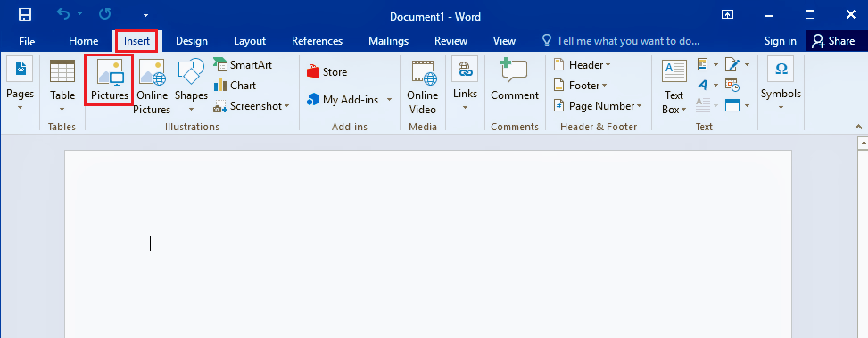Insert Online Pictures
Viewport: 868px width, 338px height.
[152, 87]
